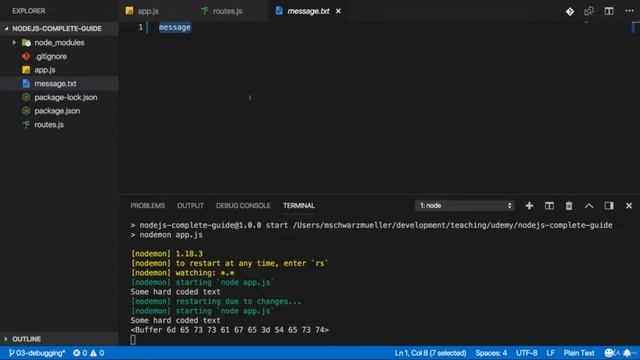Viewport: 640px width, 360px height.
Task: Click the open changes icon in editor toolbar
Action: click(x=589, y=11)
